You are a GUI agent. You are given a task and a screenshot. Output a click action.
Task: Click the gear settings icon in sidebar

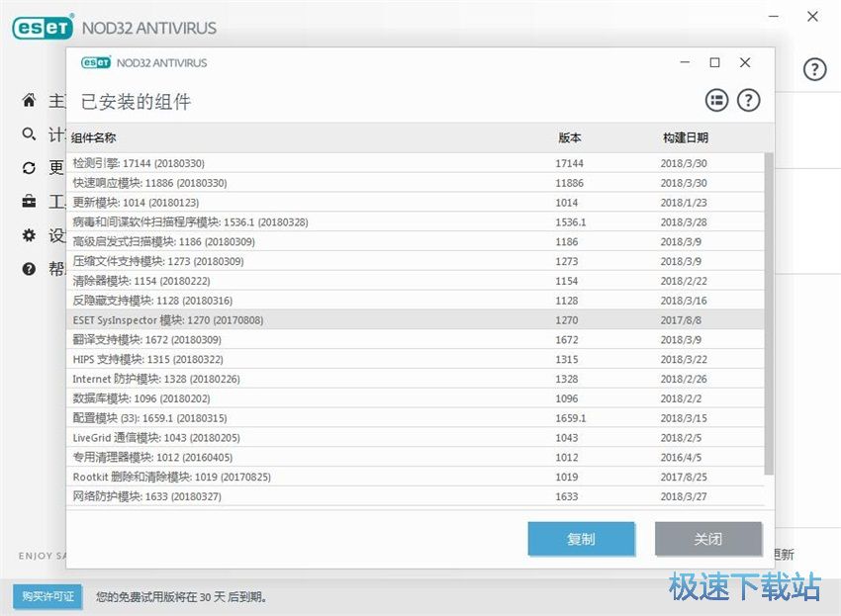[29, 234]
